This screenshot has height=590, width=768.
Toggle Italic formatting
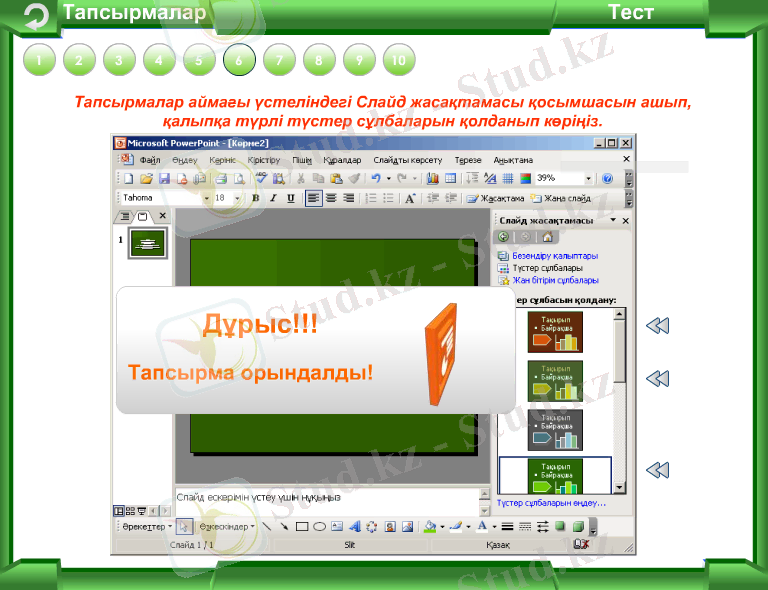(272, 198)
